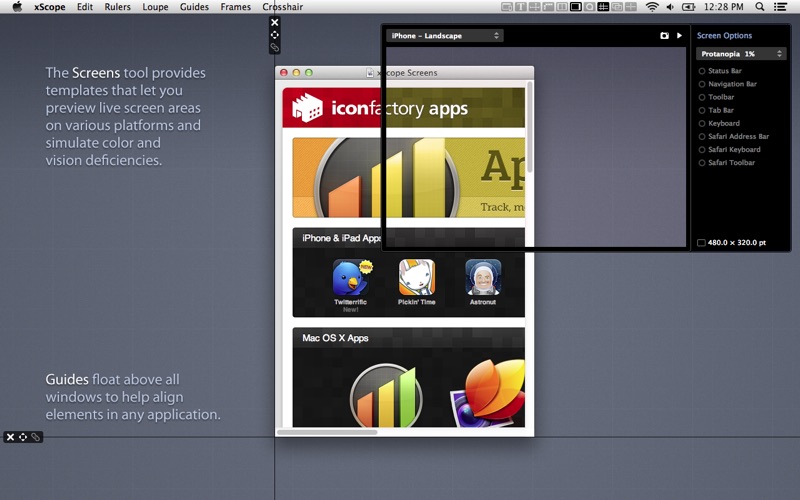Enable the Safari Address Bar option
The width and height of the screenshot is (800, 500).
702,136
